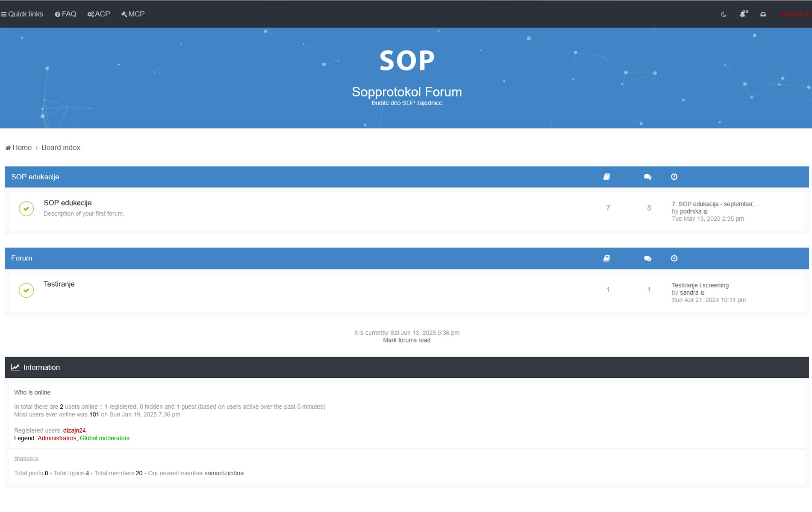
Task: Click topics icon in Forum header
Action: point(606,258)
